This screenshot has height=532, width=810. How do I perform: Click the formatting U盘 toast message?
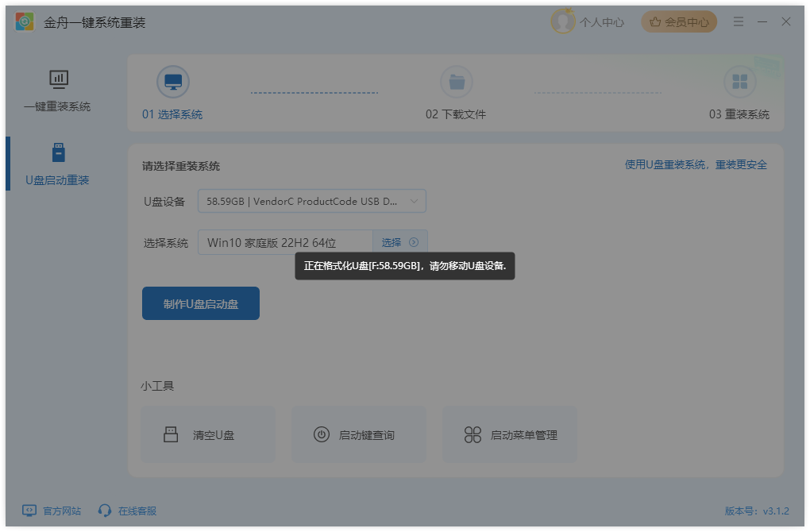click(405, 266)
